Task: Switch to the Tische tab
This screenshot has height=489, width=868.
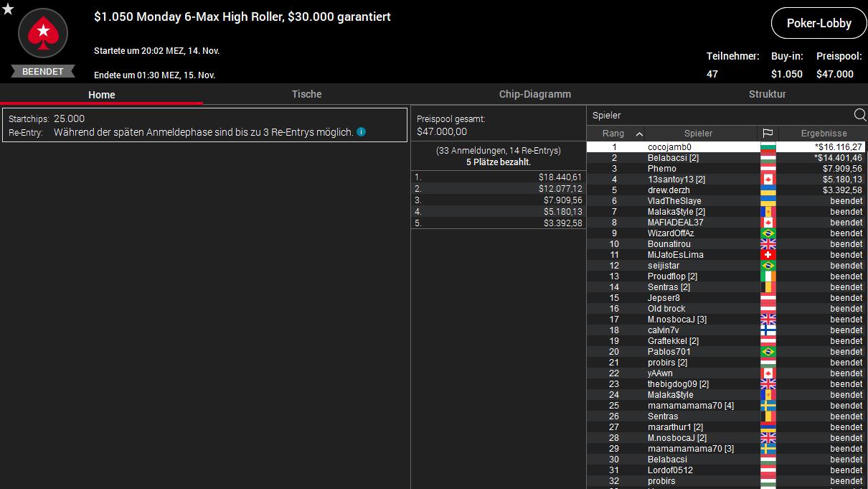Action: click(x=306, y=94)
